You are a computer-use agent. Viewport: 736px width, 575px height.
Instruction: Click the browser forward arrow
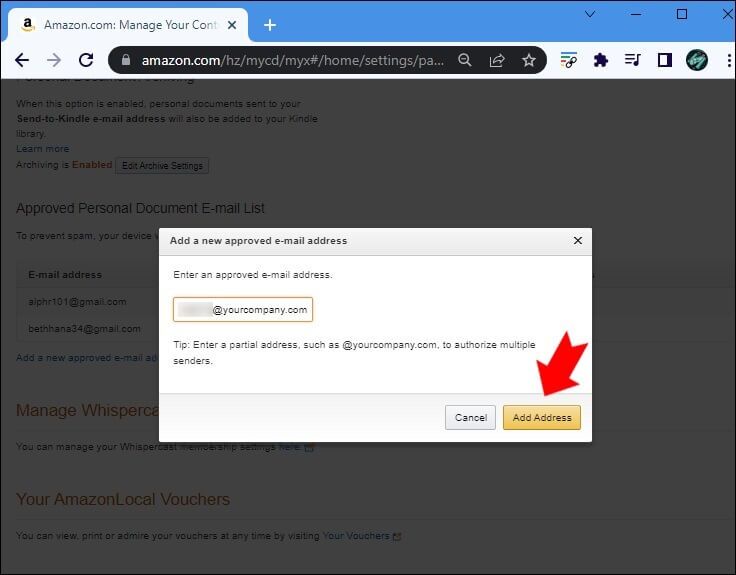pos(54,60)
